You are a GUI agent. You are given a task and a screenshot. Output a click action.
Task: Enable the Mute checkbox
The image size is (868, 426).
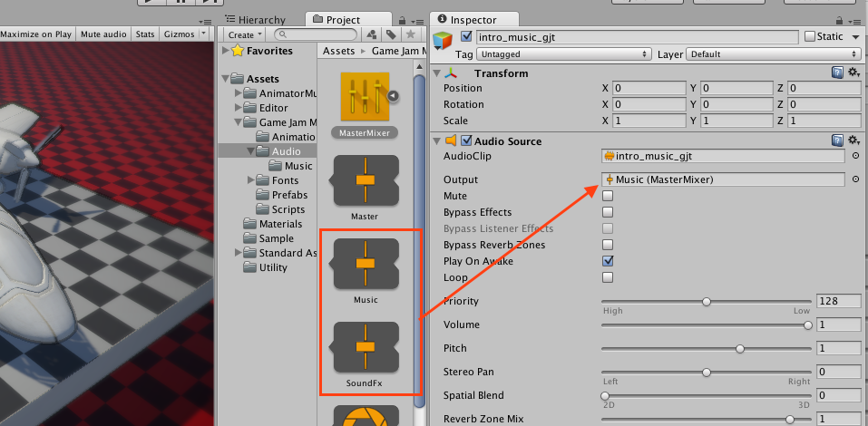tap(608, 196)
